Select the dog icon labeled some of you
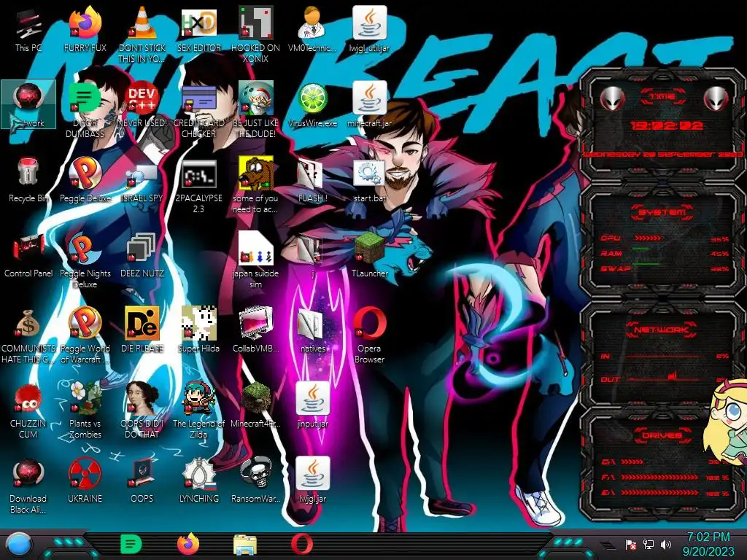Image resolution: width=747 pixels, height=560 pixels. [256, 184]
